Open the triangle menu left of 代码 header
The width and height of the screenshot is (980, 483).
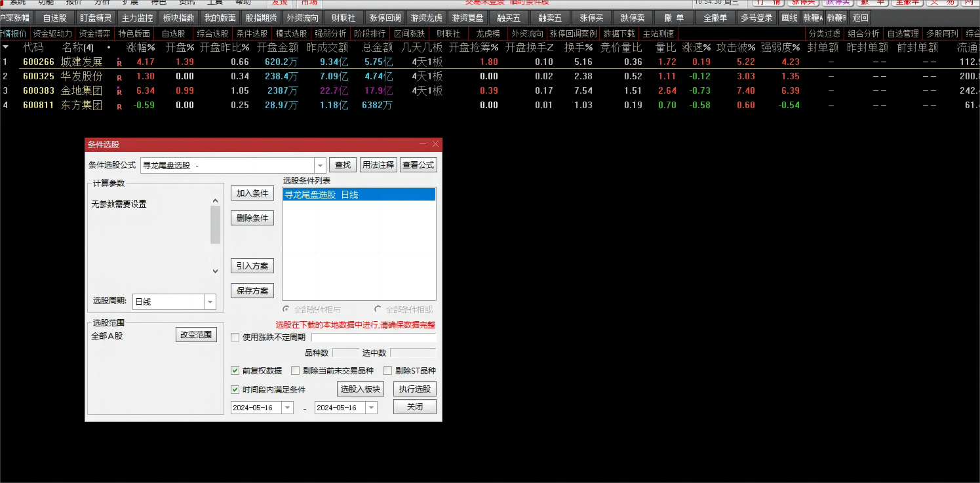(x=6, y=47)
